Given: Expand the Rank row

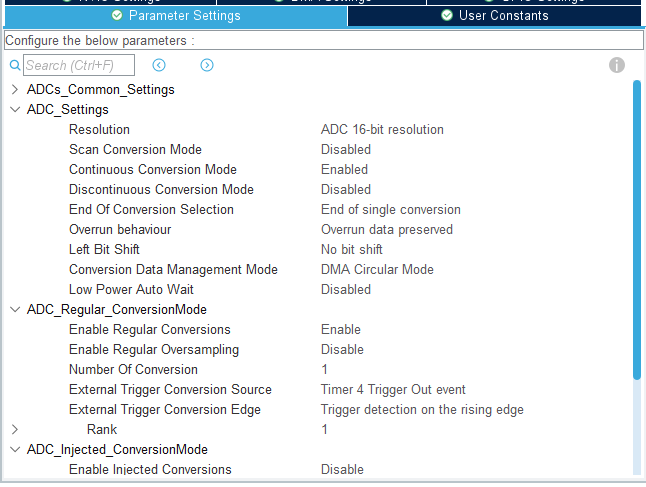Looking at the screenshot, I should coord(15,429).
